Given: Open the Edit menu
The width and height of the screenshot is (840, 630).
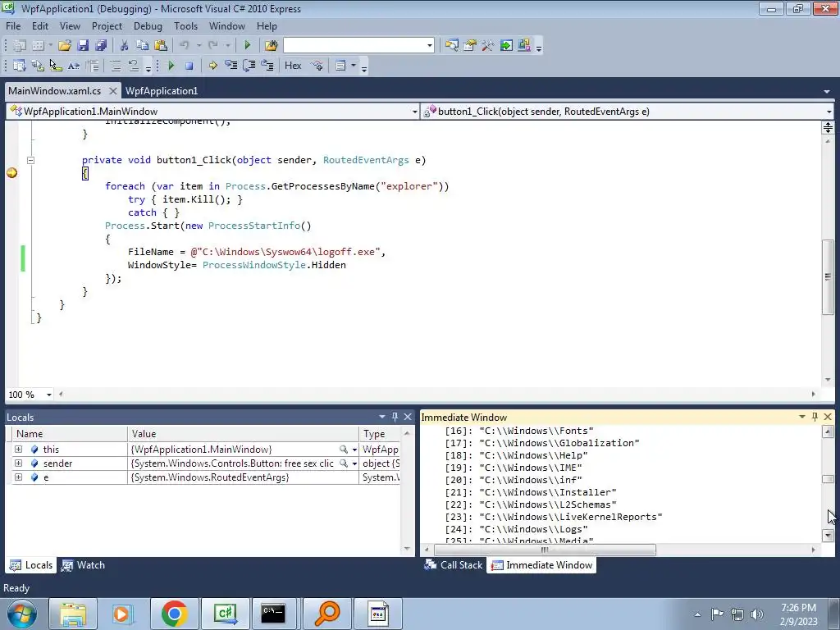Looking at the screenshot, I should coord(39,26).
